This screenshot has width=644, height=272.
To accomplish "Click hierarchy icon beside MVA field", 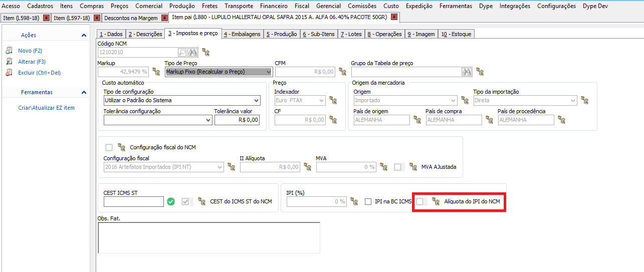I will click(384, 167).
